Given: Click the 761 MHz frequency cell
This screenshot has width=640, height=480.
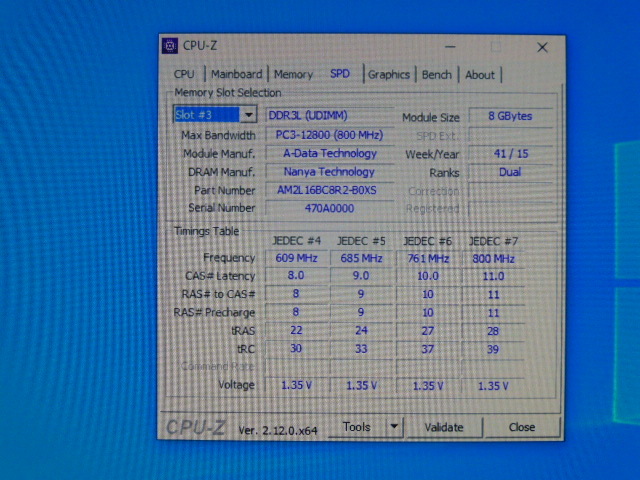Looking at the screenshot, I should click(428, 259).
